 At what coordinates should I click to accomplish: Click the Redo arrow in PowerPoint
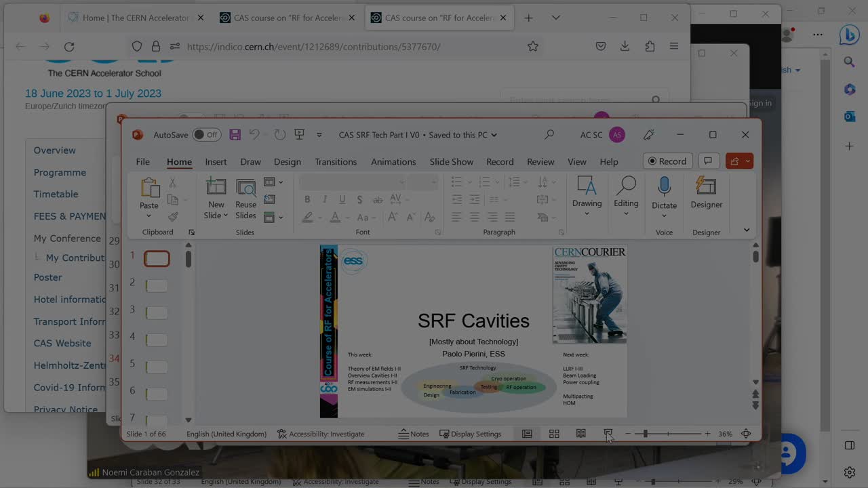(279, 135)
